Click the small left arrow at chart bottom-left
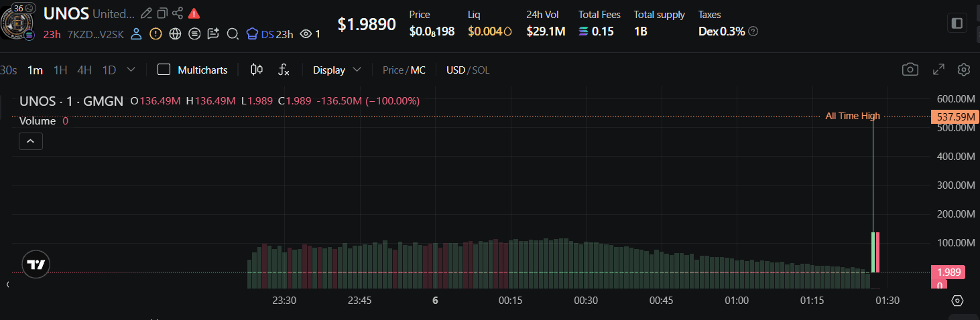 click(x=7, y=285)
